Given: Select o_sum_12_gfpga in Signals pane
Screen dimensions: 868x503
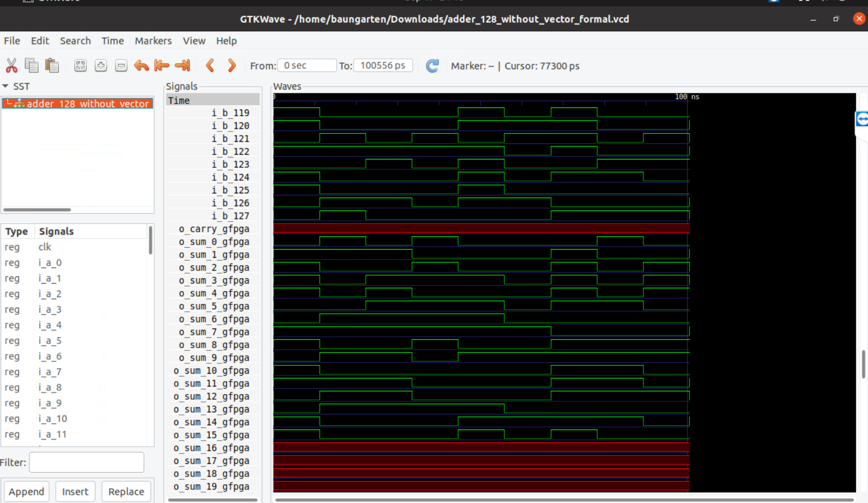Looking at the screenshot, I should pos(213,396).
